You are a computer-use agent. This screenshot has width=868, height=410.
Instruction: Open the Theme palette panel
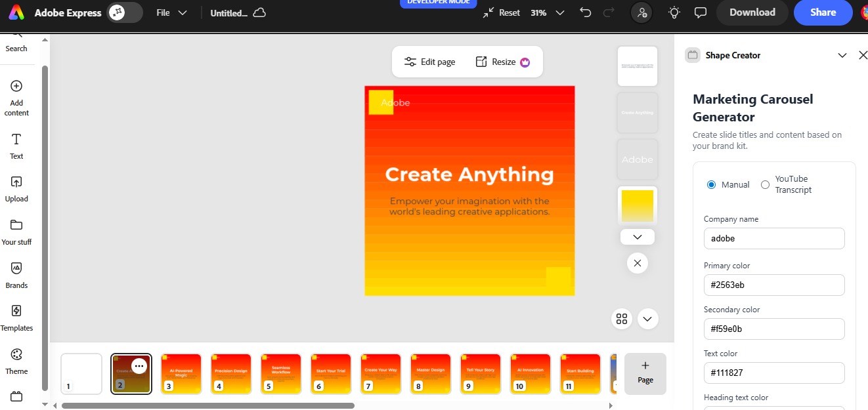tap(16, 361)
